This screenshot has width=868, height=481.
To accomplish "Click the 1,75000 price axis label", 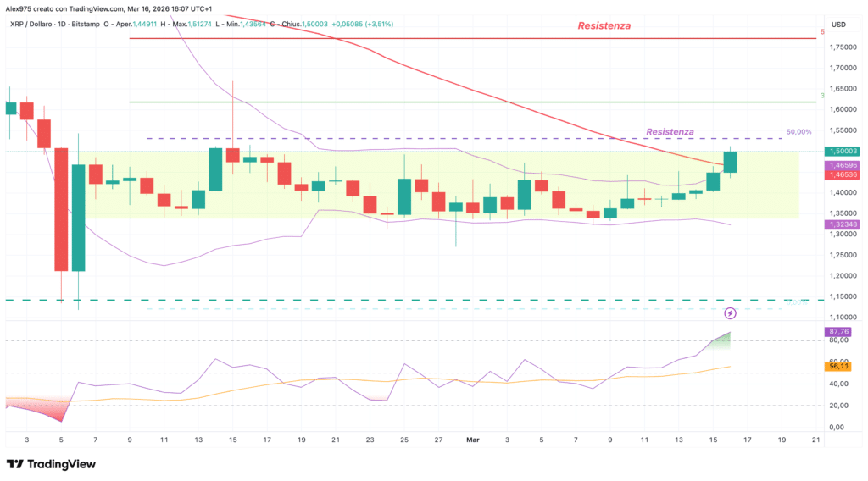I will coord(843,47).
